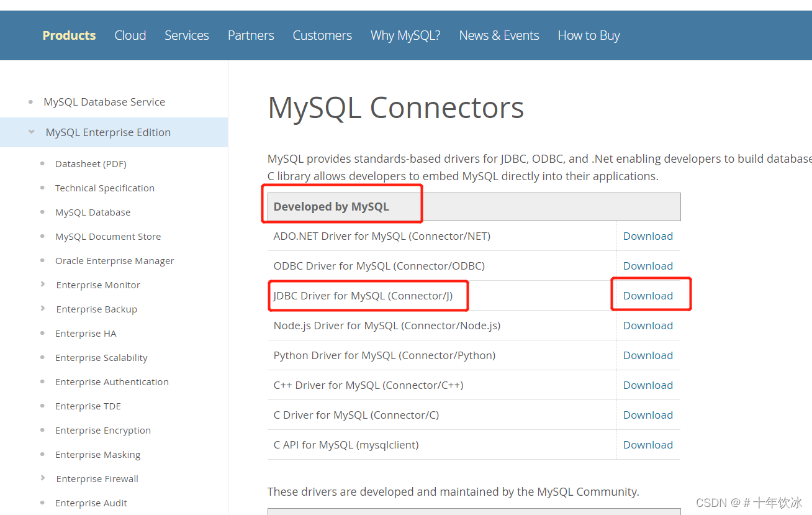812x515 pixels.
Task: Download the ADO.NET Driver (Connector/NET)
Action: (648, 236)
